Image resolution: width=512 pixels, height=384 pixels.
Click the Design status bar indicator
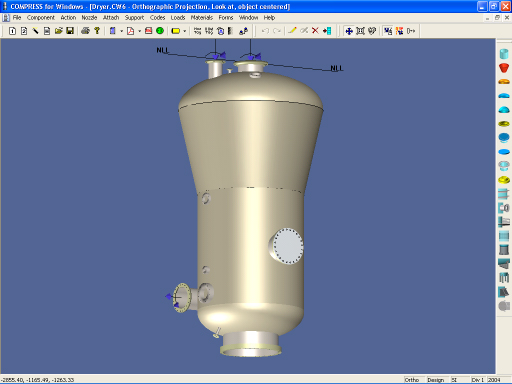(436, 380)
